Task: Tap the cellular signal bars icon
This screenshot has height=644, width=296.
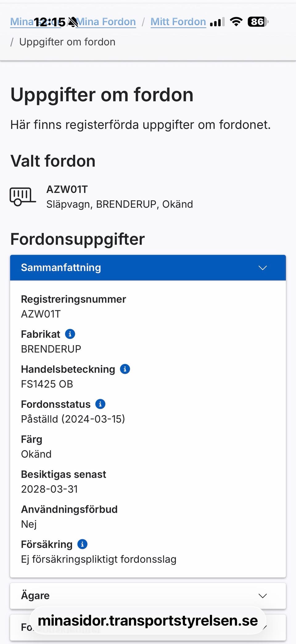Action: pyautogui.click(x=217, y=22)
